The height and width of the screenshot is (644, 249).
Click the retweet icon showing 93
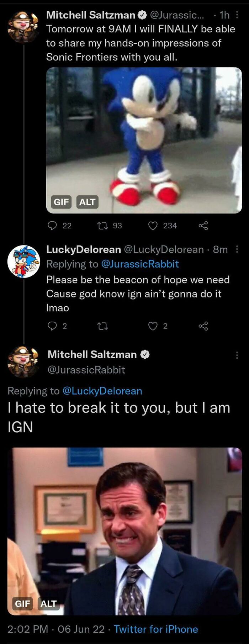102,225
